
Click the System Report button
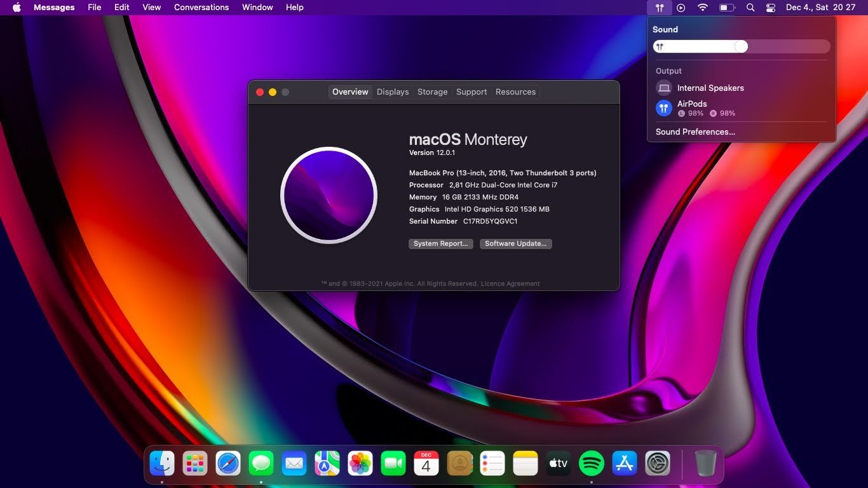441,243
